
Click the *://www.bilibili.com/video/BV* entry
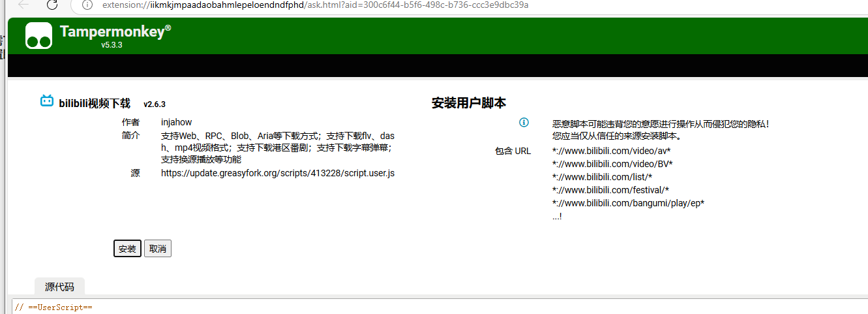[x=612, y=164]
